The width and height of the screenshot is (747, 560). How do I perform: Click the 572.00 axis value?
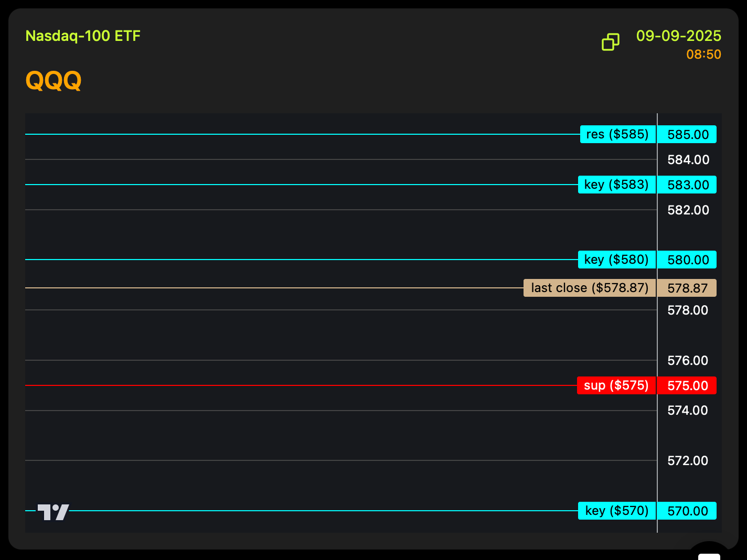tap(688, 460)
